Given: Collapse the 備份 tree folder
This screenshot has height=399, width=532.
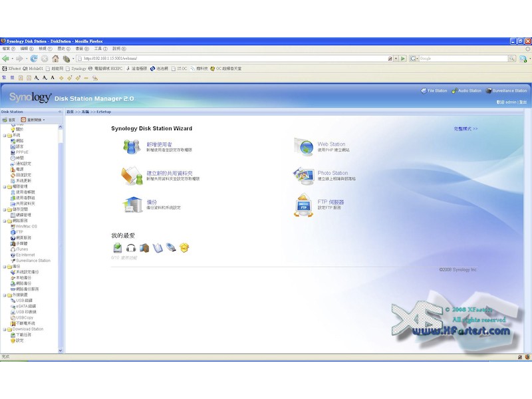Looking at the screenshot, I should coord(5,267).
